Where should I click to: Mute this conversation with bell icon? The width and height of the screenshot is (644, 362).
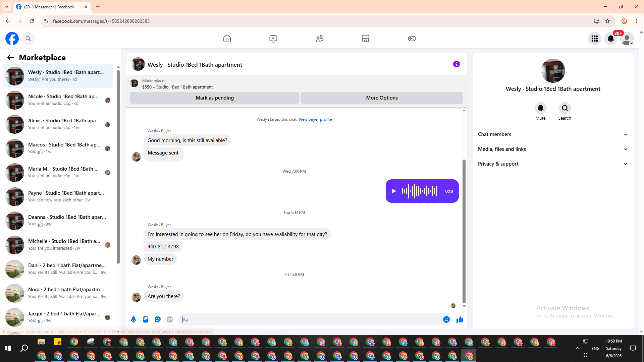point(541,108)
